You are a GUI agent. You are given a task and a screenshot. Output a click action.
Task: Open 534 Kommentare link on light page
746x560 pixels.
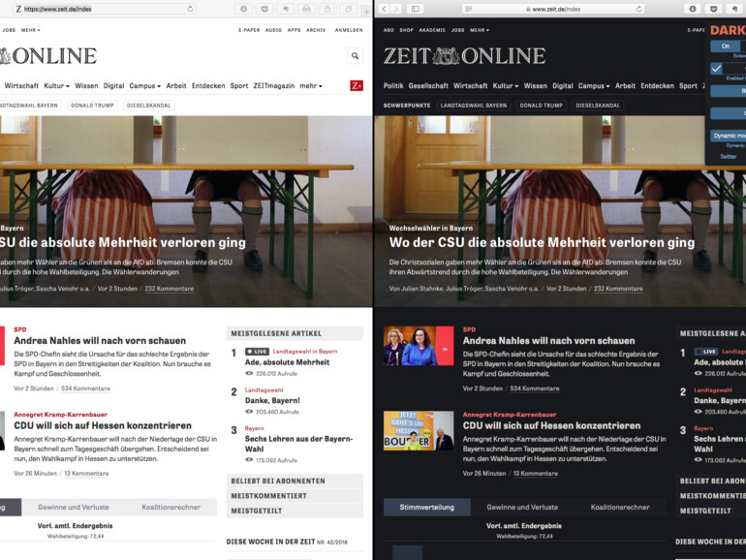coord(85,389)
